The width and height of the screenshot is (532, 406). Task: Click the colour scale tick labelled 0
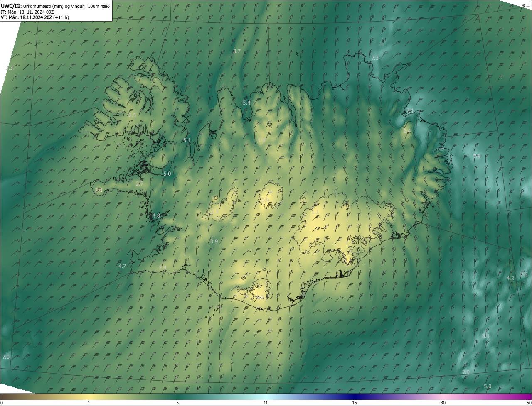pyautogui.click(x=1, y=403)
